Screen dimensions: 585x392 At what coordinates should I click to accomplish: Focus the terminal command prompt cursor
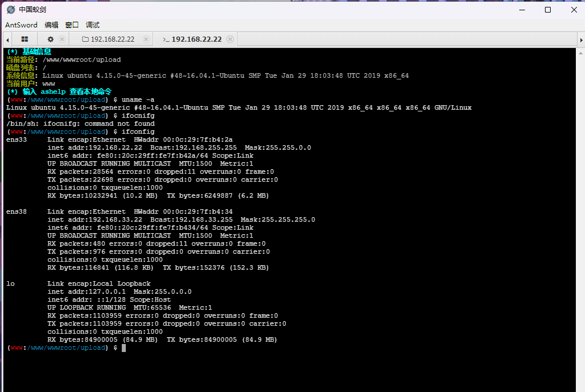click(124, 348)
